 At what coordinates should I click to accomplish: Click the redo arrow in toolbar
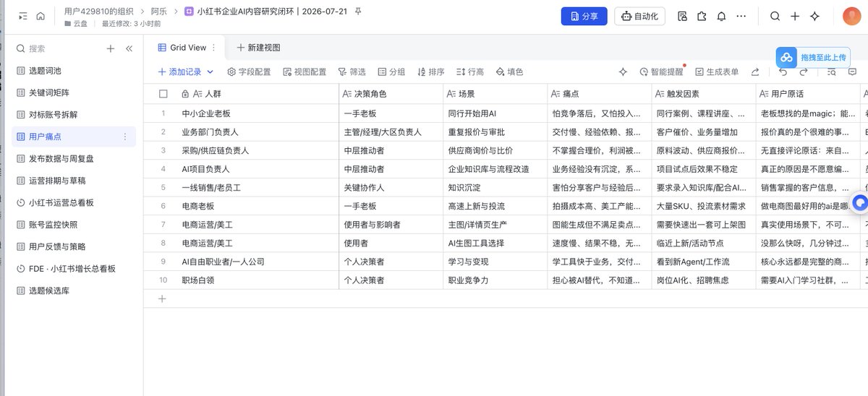pos(804,72)
